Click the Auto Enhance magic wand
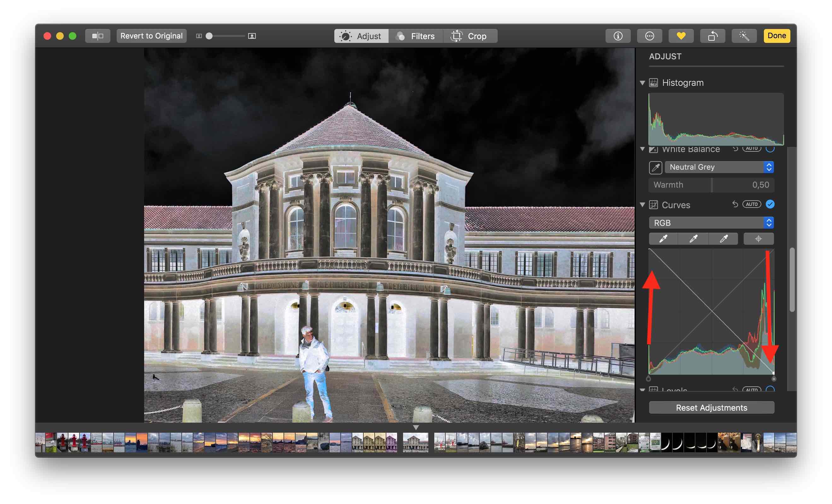This screenshot has height=504, width=832. (744, 36)
